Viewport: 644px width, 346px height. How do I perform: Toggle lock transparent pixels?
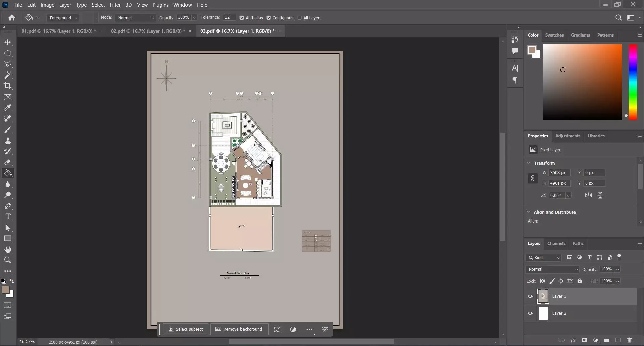pos(543,281)
